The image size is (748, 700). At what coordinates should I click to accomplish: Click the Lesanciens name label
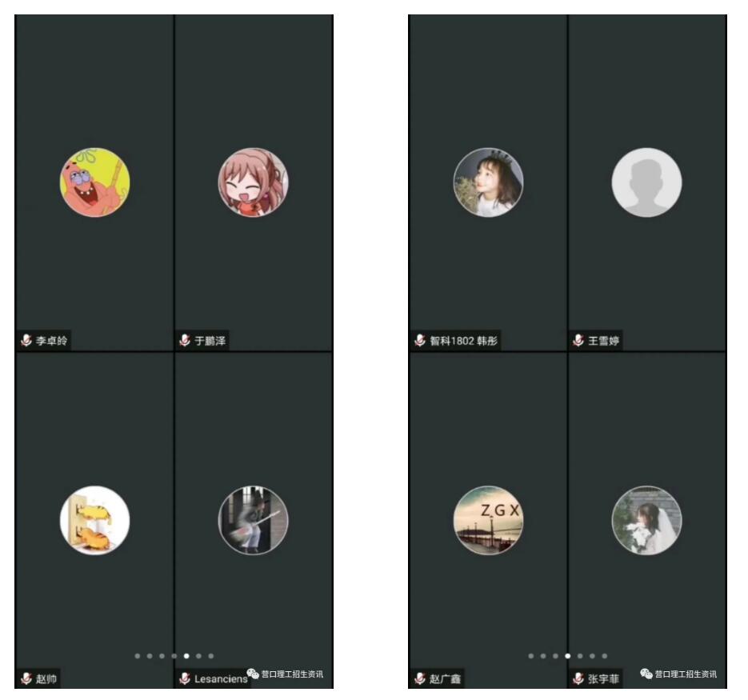click(221, 678)
